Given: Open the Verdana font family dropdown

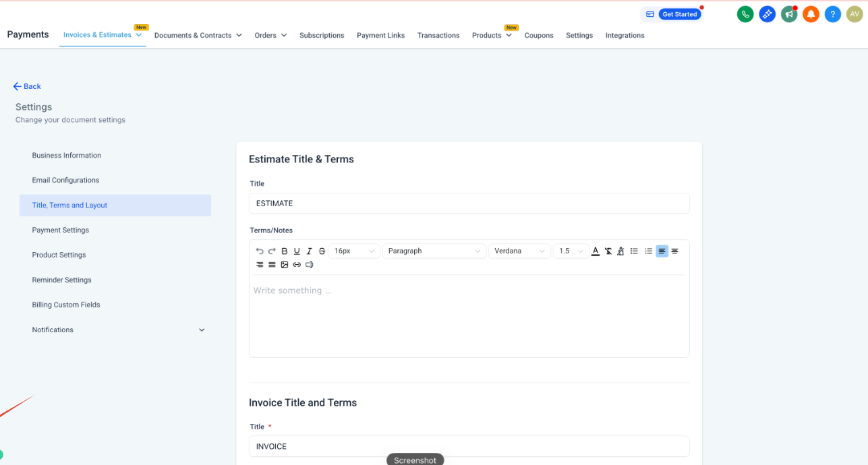Looking at the screenshot, I should (519, 251).
